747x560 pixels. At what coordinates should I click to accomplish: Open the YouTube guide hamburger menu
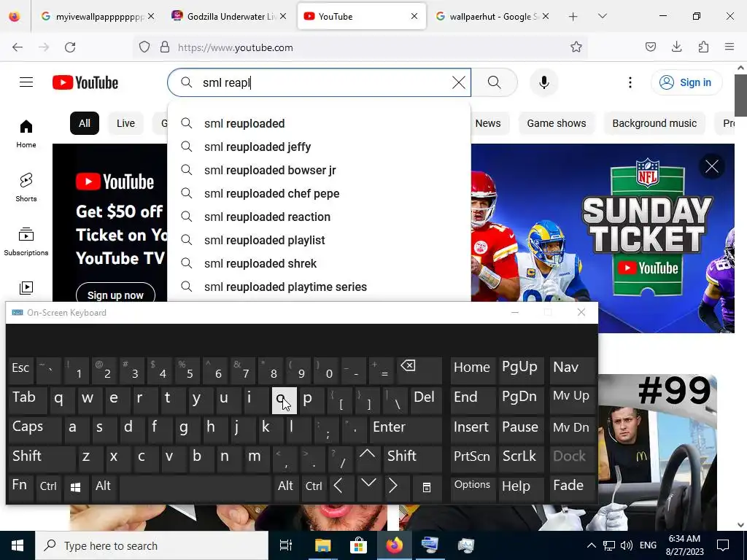coord(26,82)
